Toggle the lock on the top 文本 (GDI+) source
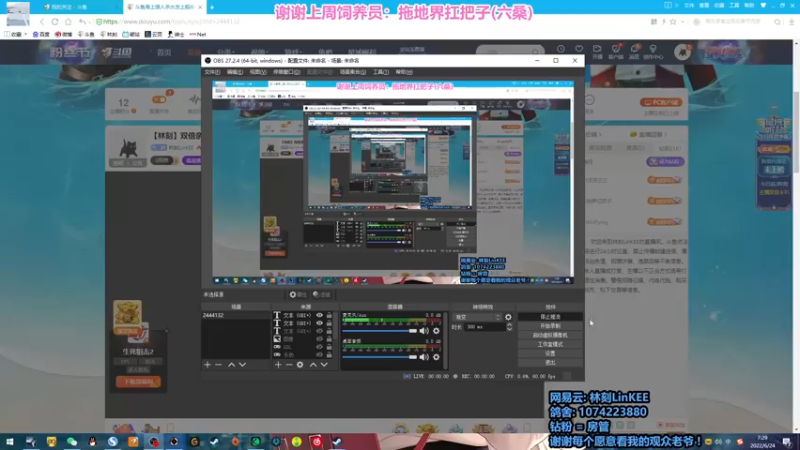Screen dimensions: 800x450 pos(329,315)
